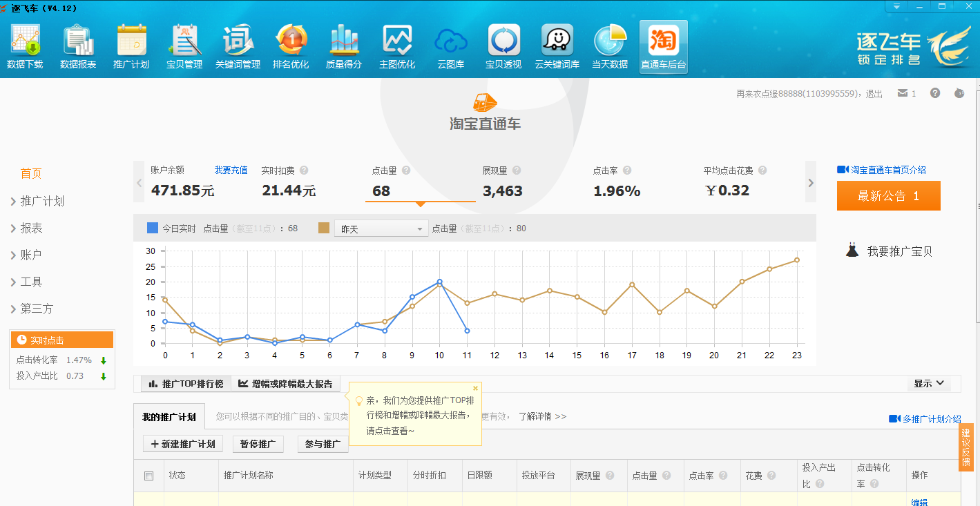Click the tan data point at hour 23

(797, 260)
